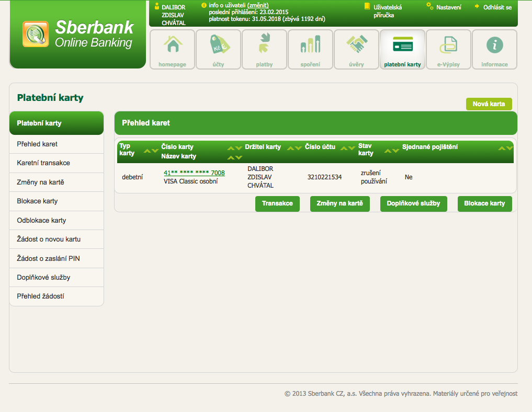
Task: Click the Nová karta button
Action: pyautogui.click(x=489, y=104)
